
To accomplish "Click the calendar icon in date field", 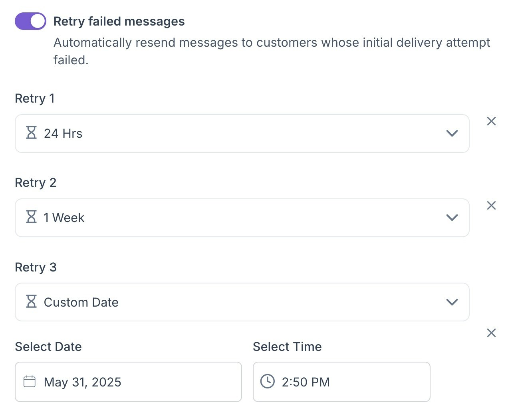I will point(30,382).
